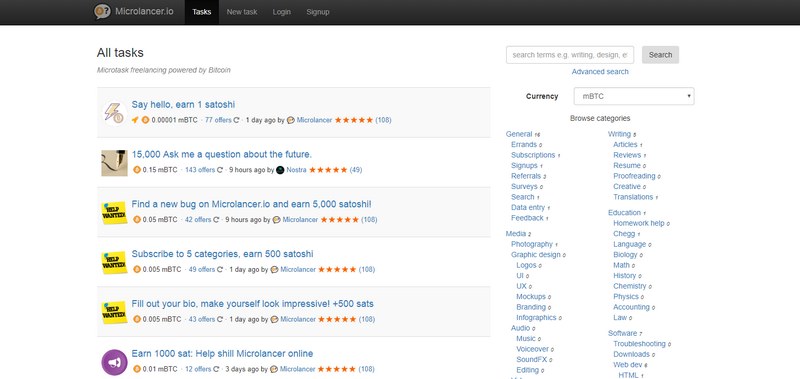Click Help Wanted image for Subscribe to 5 categories
800x379 pixels.
[x=114, y=262]
